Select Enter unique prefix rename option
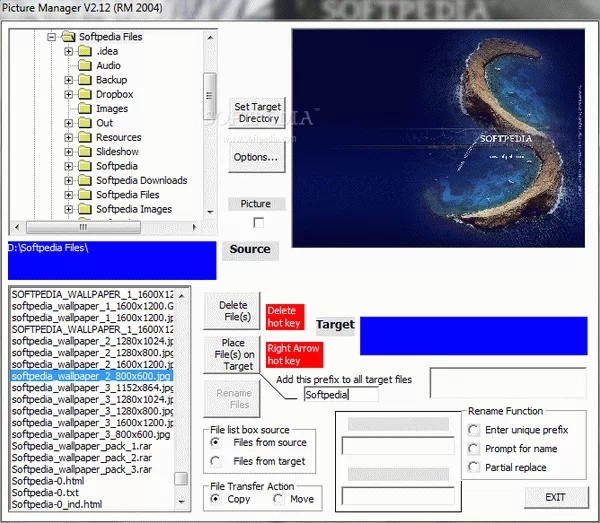This screenshot has height=523, width=600. point(473,430)
